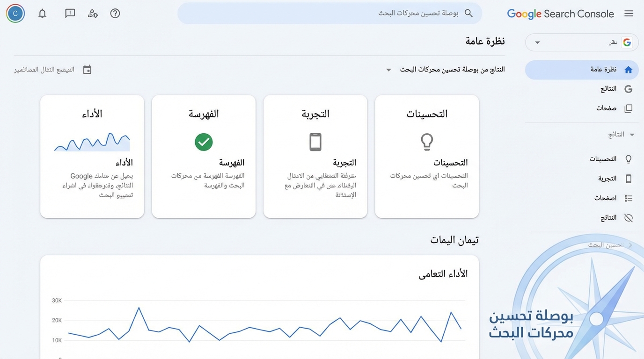Select the صفحات pages icon in the sidebar

pos(629,108)
